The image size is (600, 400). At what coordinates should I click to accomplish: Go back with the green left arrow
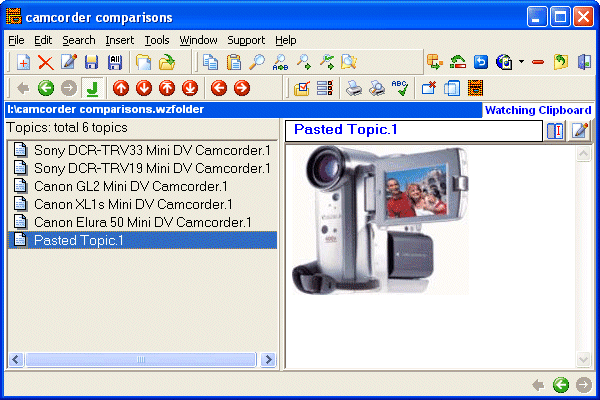(46, 88)
